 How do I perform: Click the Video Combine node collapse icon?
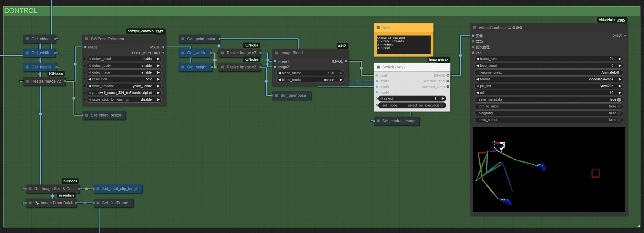[475, 28]
